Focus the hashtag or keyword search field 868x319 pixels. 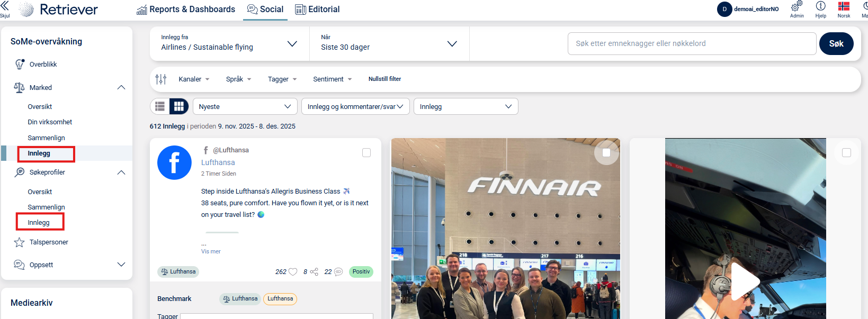pyautogui.click(x=692, y=43)
